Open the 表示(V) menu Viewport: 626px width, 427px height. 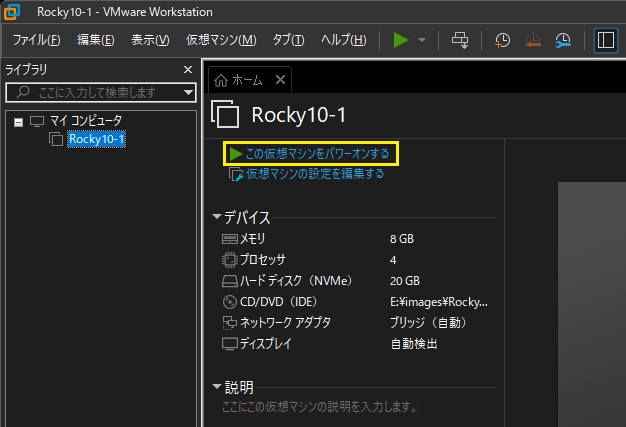pyautogui.click(x=151, y=40)
